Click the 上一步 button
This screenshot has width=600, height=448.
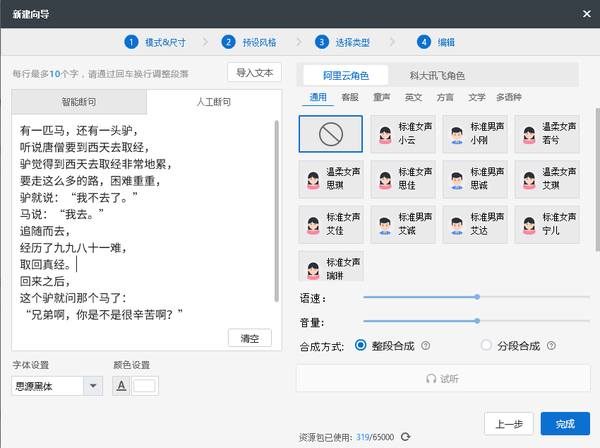509,424
